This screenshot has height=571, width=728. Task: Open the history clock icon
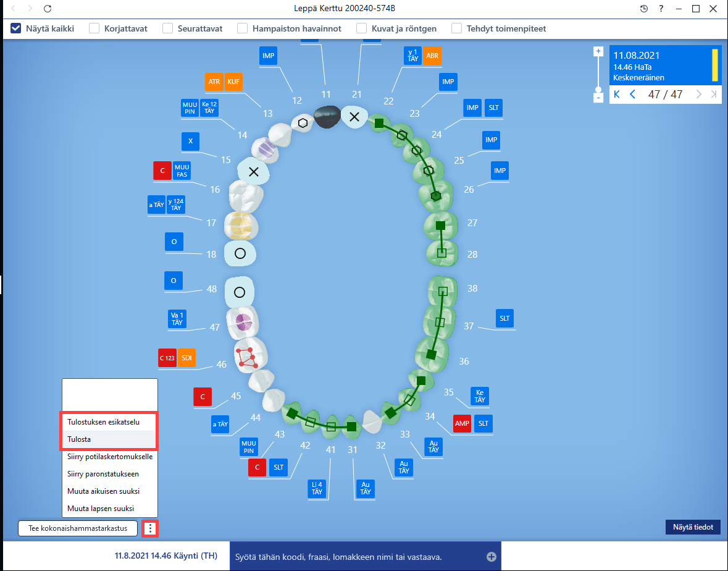coord(644,9)
